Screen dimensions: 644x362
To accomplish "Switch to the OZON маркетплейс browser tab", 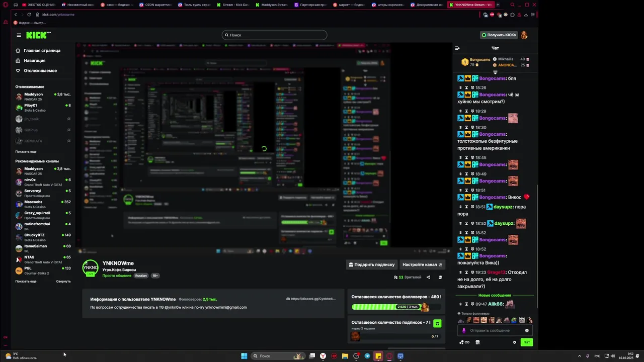I will click(155, 5).
